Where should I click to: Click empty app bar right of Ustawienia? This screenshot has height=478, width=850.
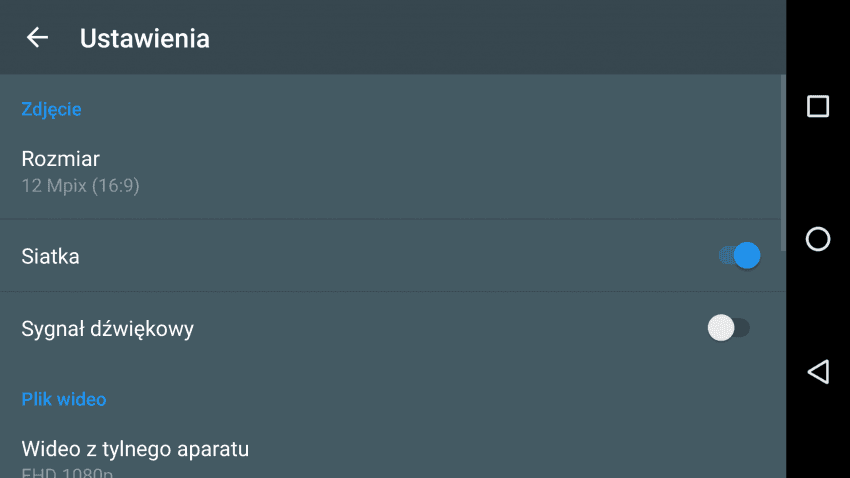coord(500,38)
